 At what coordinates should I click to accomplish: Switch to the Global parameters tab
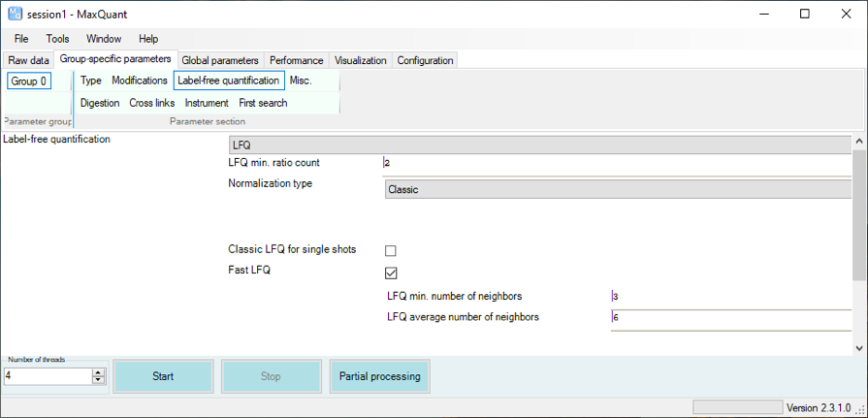tap(220, 60)
